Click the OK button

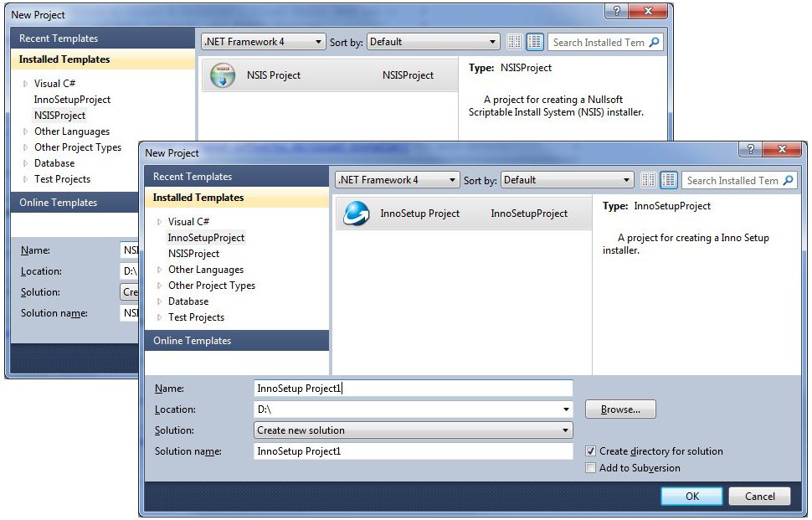pyautogui.click(x=691, y=497)
